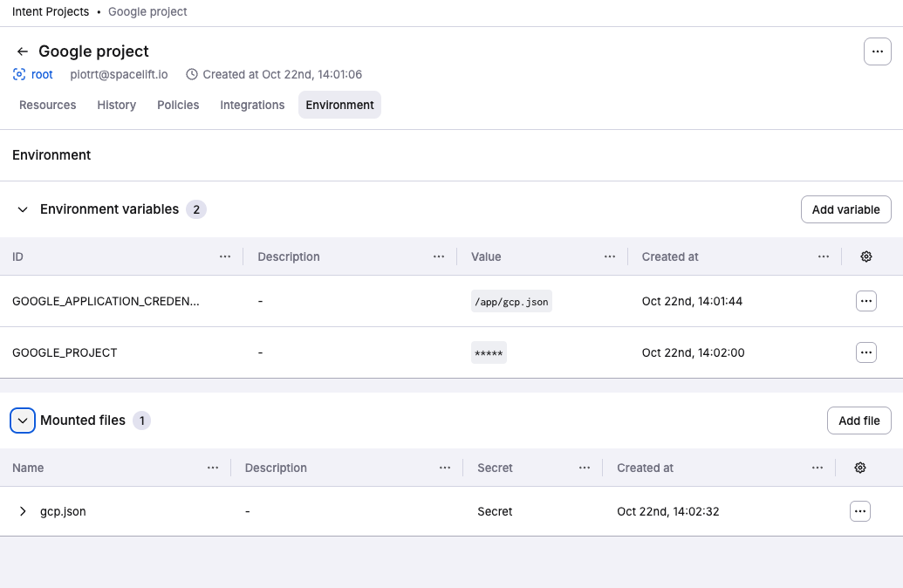Collapse the Environment variables section
Image resolution: width=903 pixels, height=588 pixels.
tap(22, 209)
